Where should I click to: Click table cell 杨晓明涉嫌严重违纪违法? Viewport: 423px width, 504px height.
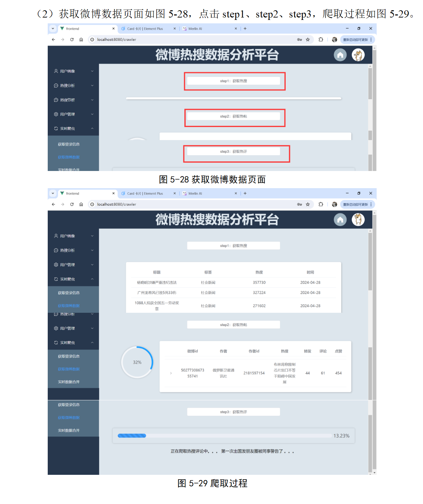pyautogui.click(x=157, y=283)
